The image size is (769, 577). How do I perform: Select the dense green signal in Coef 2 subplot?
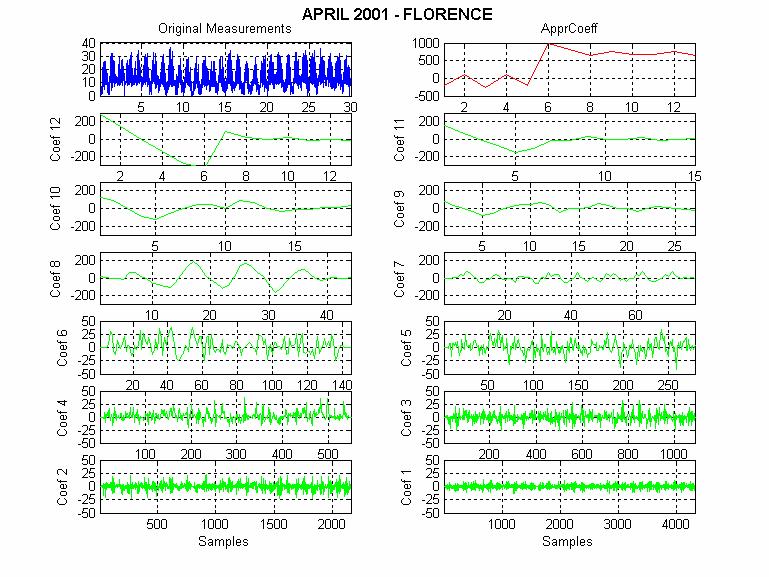[226, 487]
